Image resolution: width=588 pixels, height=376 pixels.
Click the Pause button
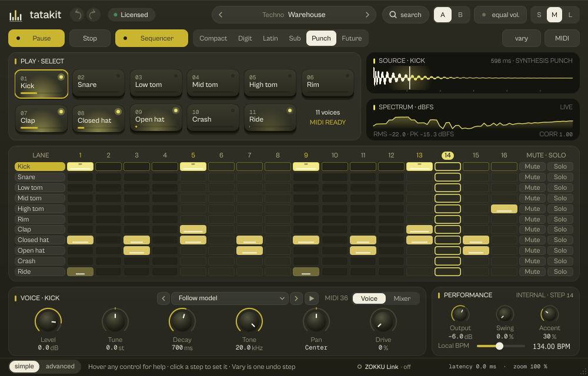tap(36, 38)
